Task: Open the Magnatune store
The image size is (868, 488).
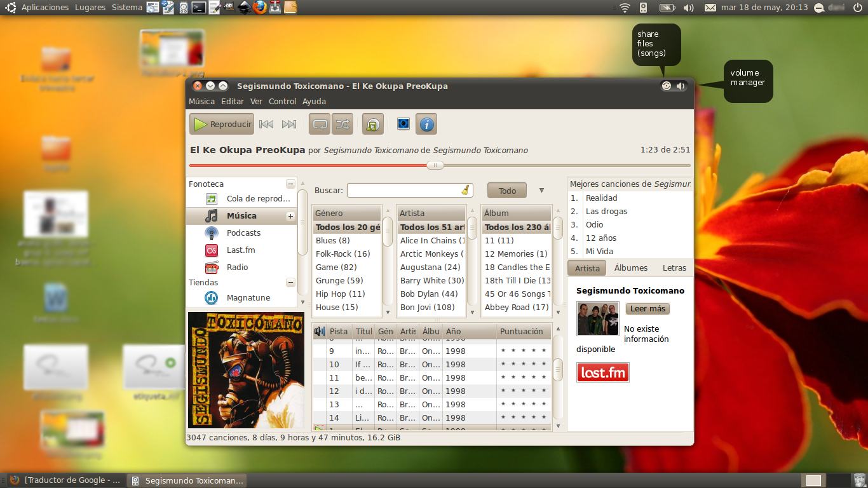Action: 248,298
